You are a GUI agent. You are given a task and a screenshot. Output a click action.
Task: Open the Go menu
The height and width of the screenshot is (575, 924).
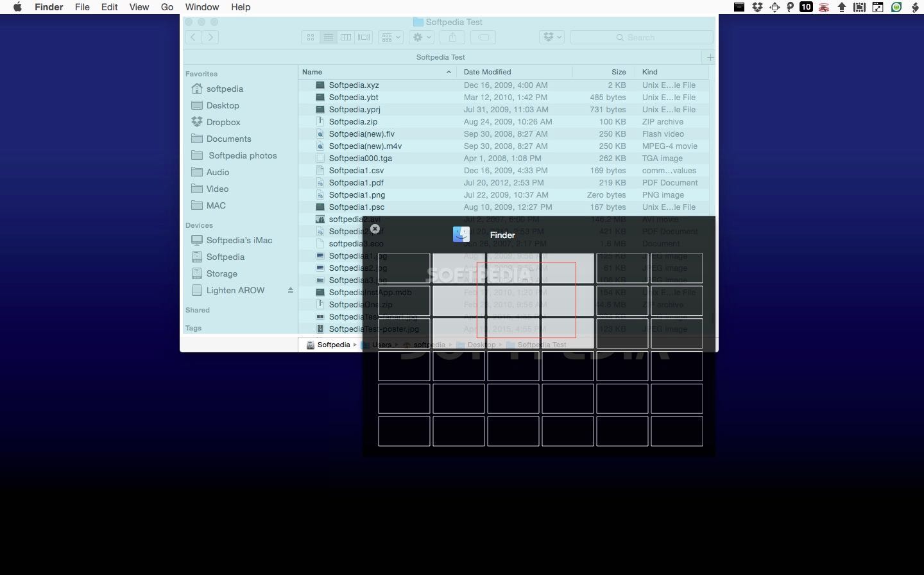coord(167,7)
